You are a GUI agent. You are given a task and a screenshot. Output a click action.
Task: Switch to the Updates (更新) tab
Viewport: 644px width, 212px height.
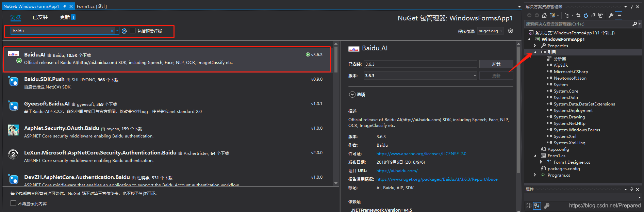click(67, 17)
